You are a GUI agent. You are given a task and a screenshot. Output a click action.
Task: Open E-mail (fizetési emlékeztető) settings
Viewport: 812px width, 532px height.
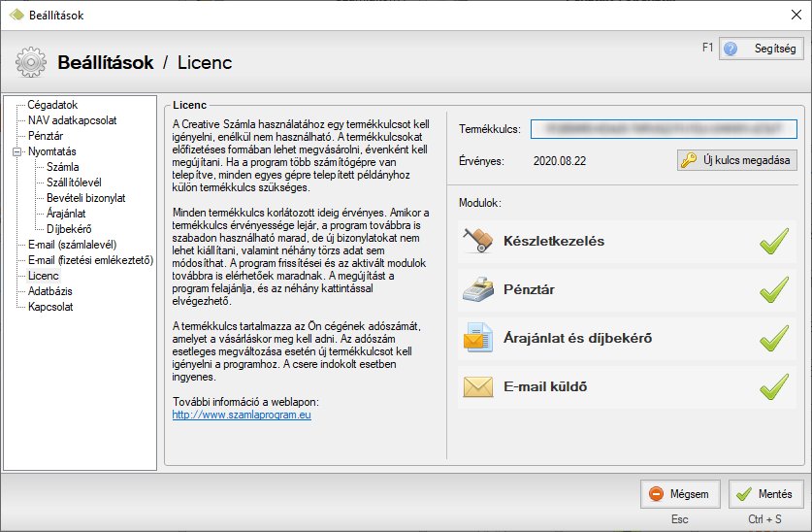tap(90, 260)
